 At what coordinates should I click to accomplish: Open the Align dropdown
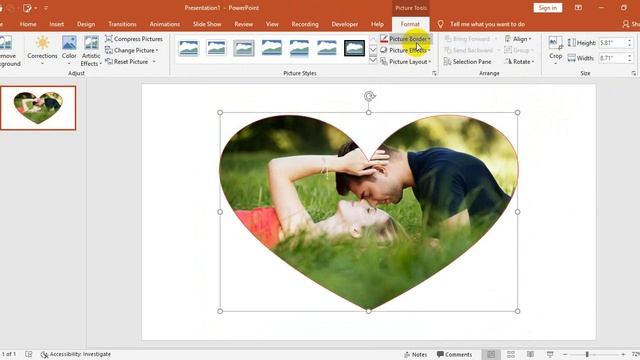click(518, 39)
